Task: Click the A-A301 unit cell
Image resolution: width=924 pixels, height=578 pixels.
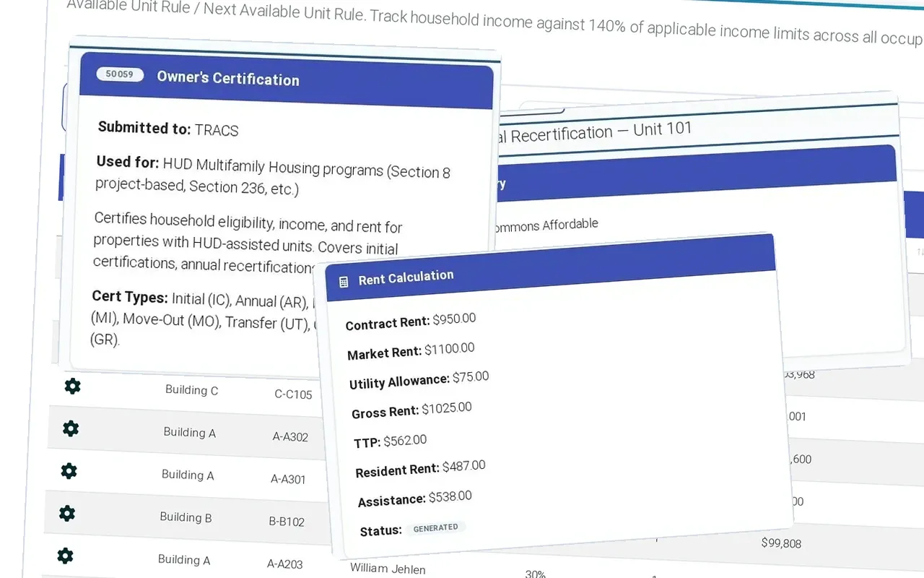Action: tap(288, 479)
